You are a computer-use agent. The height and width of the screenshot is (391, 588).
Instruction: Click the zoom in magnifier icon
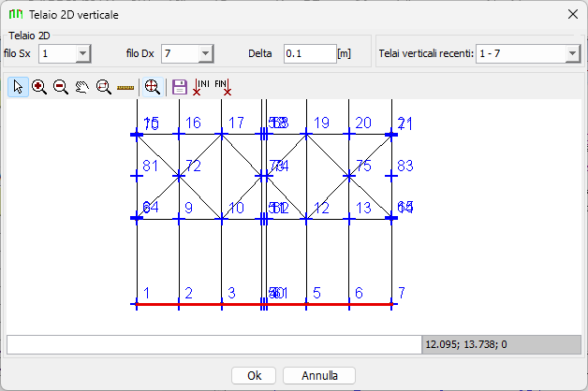coord(39,87)
